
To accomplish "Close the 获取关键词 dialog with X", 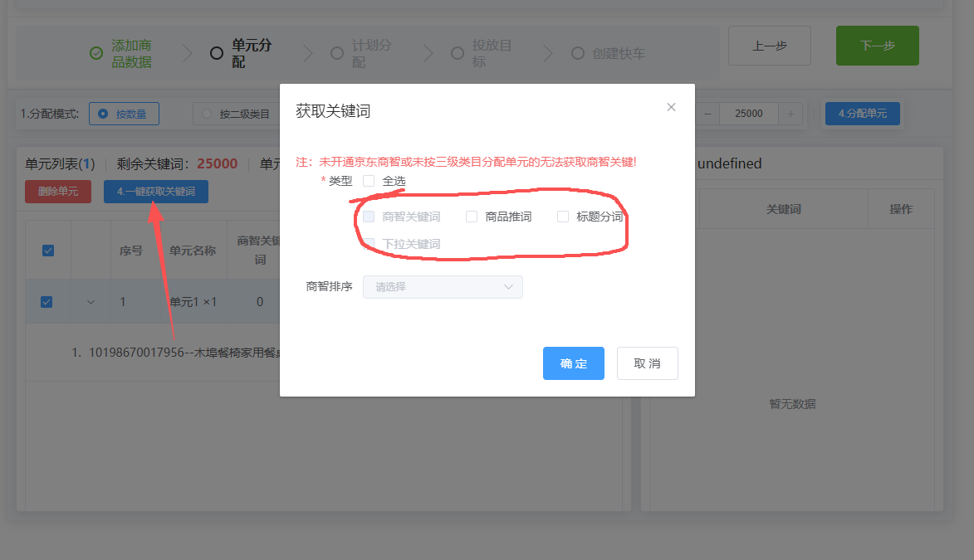I will click(671, 107).
